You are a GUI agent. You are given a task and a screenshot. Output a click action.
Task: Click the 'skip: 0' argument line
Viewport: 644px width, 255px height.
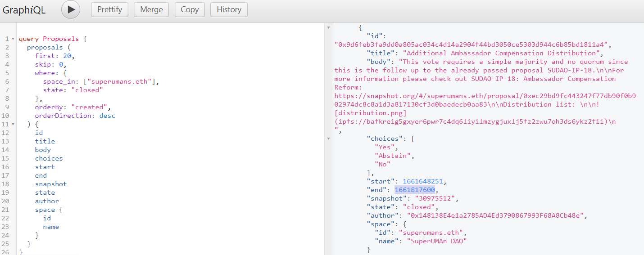click(x=51, y=64)
